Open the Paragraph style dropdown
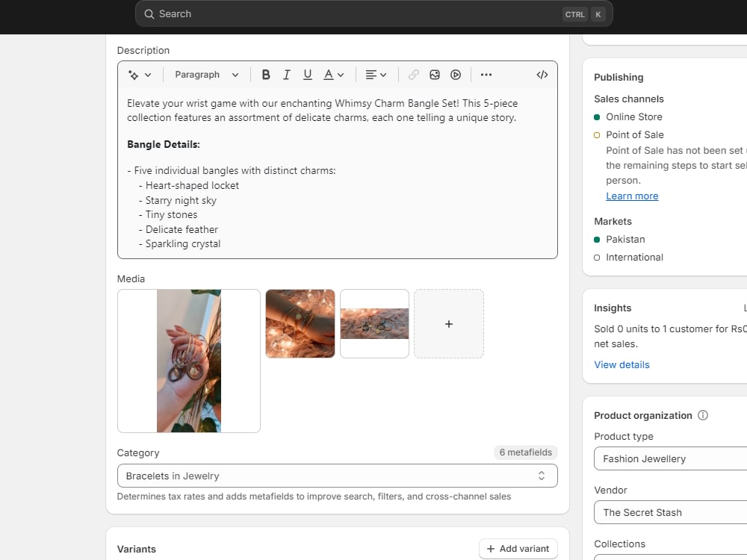Viewport: 747px width, 560px height. point(206,75)
